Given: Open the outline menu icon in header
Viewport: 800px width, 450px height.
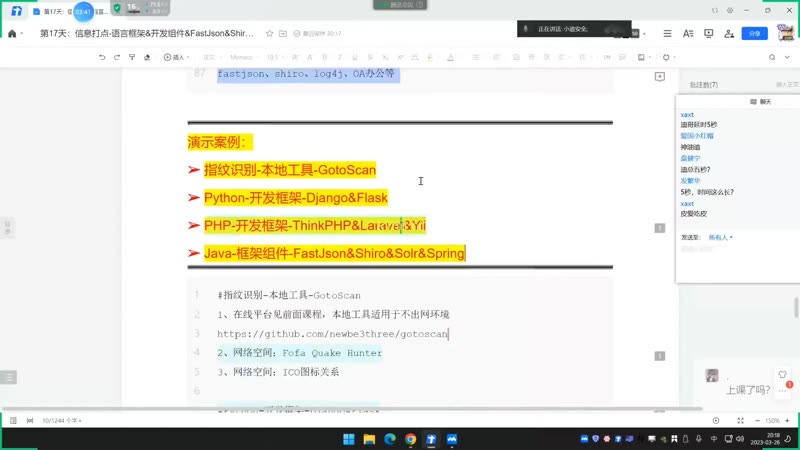Looking at the screenshot, I should point(667,34).
